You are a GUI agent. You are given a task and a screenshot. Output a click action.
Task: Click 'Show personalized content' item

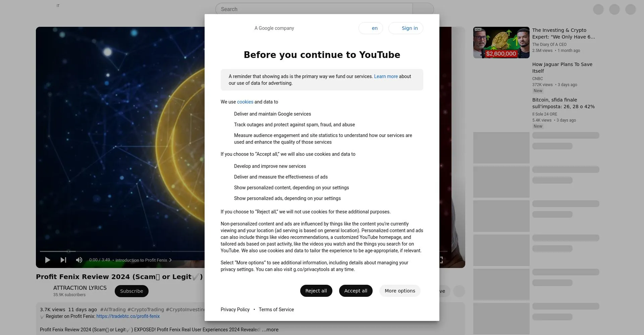coord(291,188)
